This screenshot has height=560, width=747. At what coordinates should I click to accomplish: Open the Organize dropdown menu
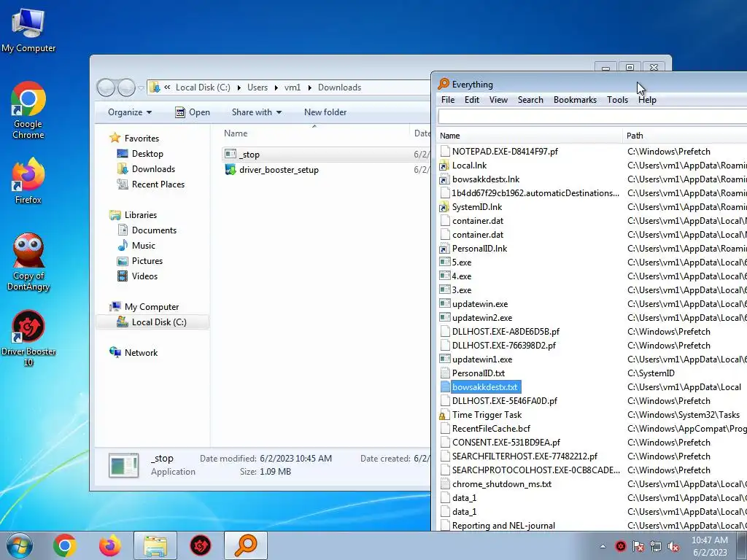(130, 112)
